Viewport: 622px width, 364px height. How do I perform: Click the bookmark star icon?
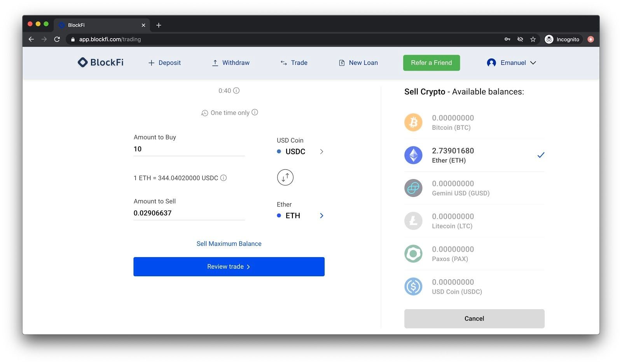(533, 39)
